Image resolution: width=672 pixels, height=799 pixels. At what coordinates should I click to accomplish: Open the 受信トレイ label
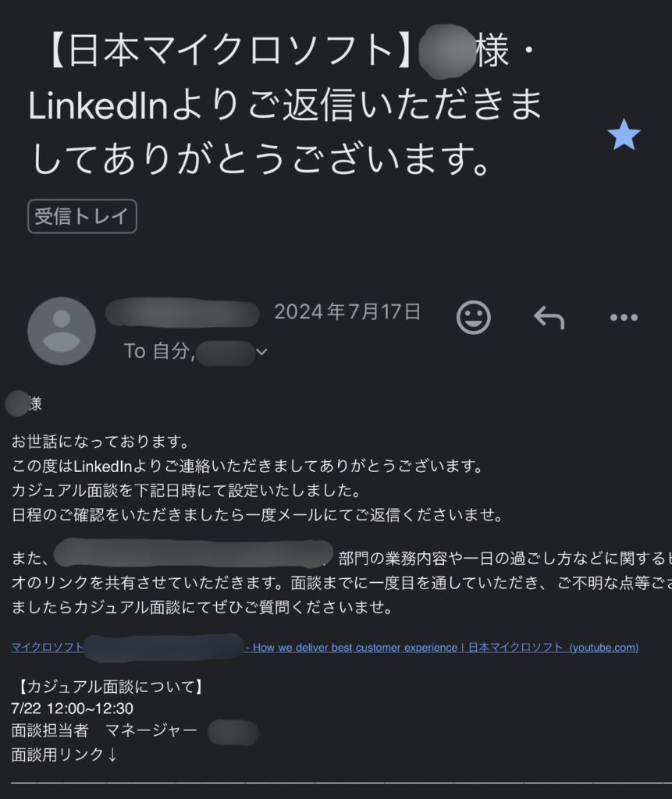tap(82, 216)
